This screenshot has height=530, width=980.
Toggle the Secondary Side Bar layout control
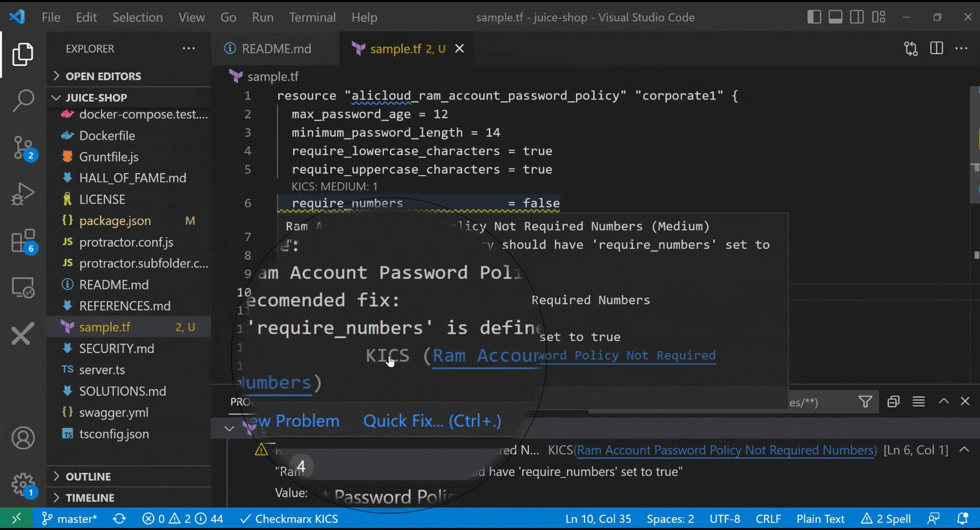pos(857,17)
